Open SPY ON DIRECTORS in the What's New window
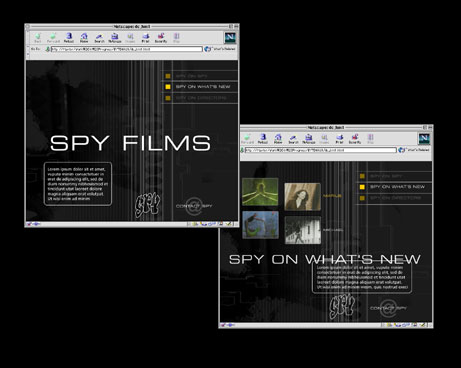This screenshot has height=368, width=461. [395, 198]
